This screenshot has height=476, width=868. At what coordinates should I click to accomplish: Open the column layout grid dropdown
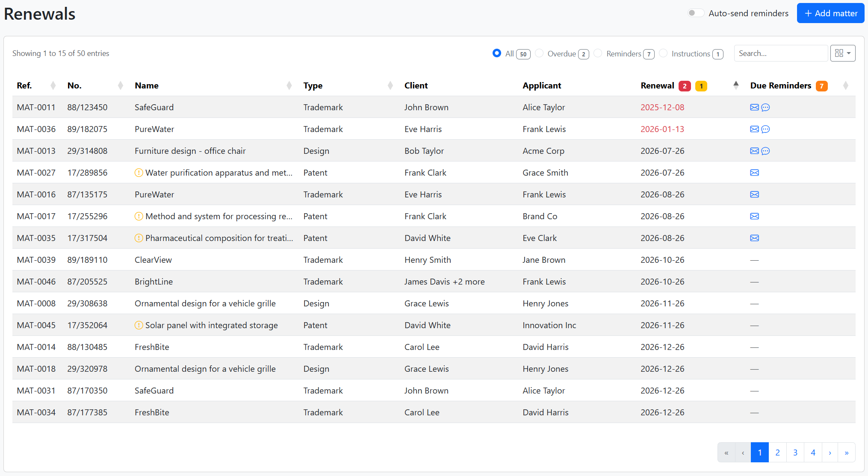coord(842,53)
